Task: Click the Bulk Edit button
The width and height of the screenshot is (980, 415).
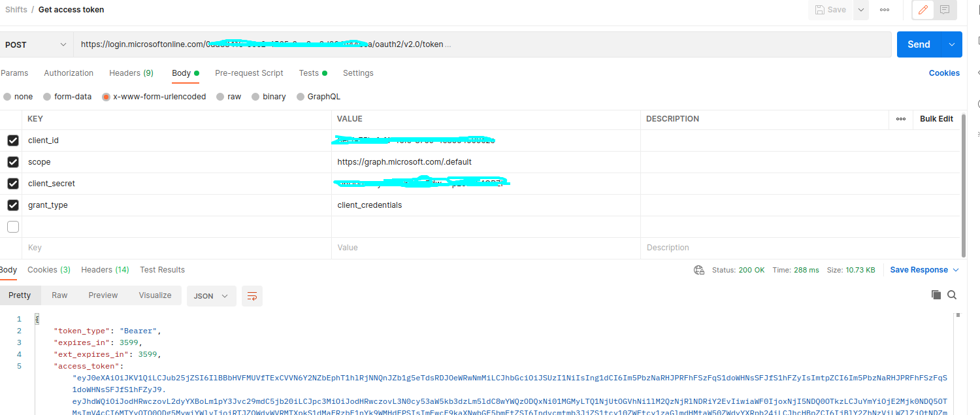Action: [936, 119]
